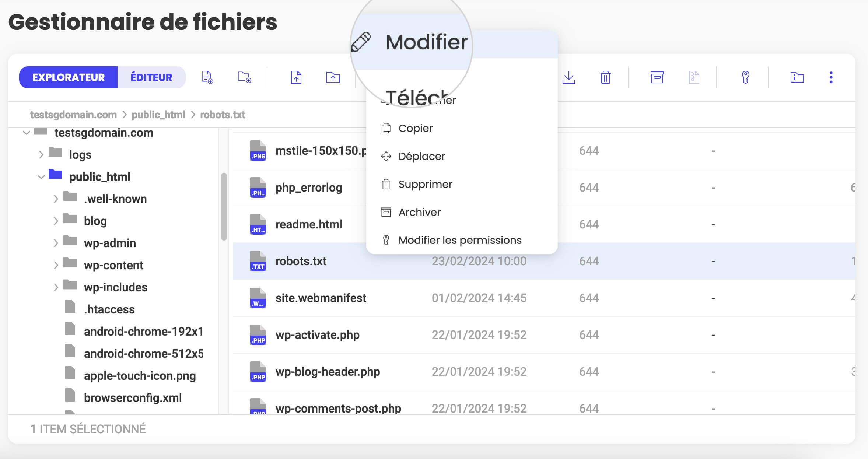Click the 01/02/2024 14:45 date cell
Screen dimensions: 868x459
pyautogui.click(x=479, y=298)
